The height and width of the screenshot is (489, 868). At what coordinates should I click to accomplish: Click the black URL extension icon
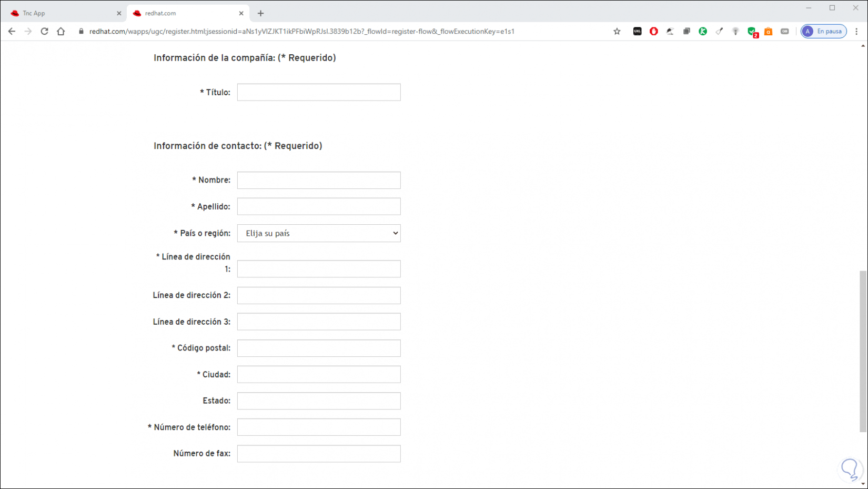(638, 32)
